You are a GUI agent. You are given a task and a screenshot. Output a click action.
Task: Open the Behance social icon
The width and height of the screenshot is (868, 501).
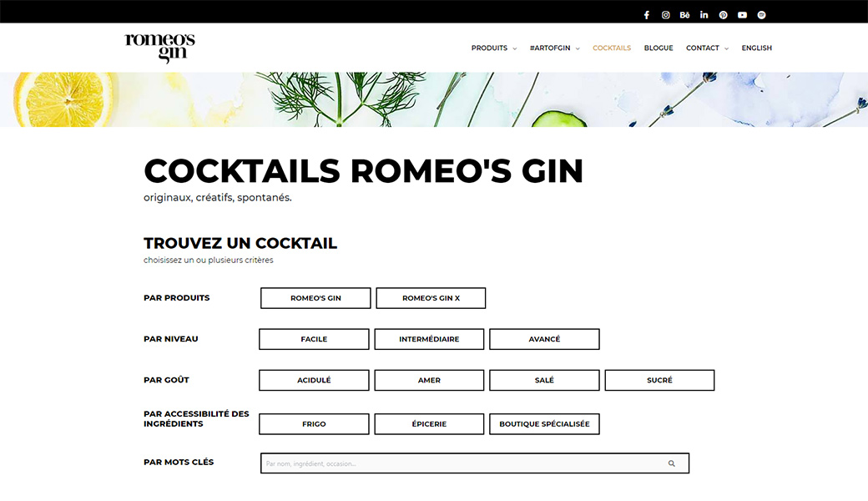tap(684, 15)
